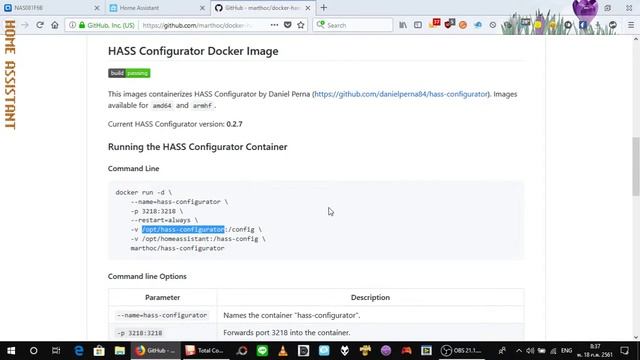Close the Home Assistant tab
Image resolution: width=640 pixels, height=360 pixels.
pyautogui.click(x=202, y=8)
